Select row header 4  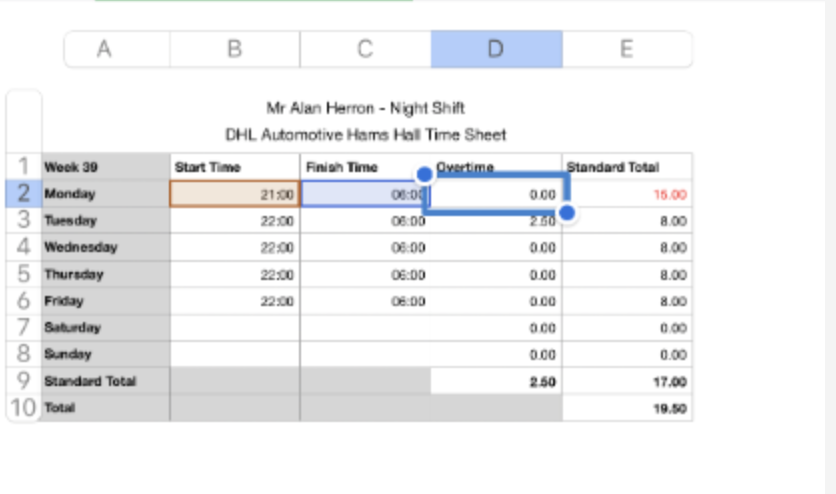pos(23,247)
